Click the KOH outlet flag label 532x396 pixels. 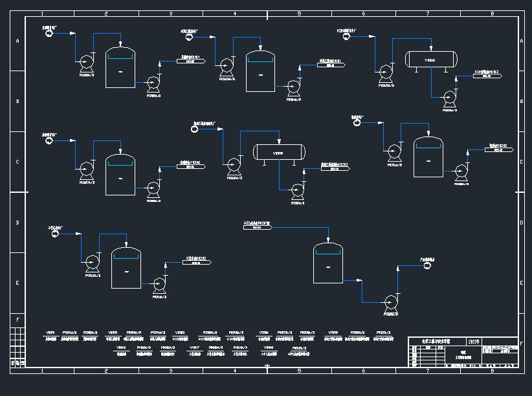point(487,76)
